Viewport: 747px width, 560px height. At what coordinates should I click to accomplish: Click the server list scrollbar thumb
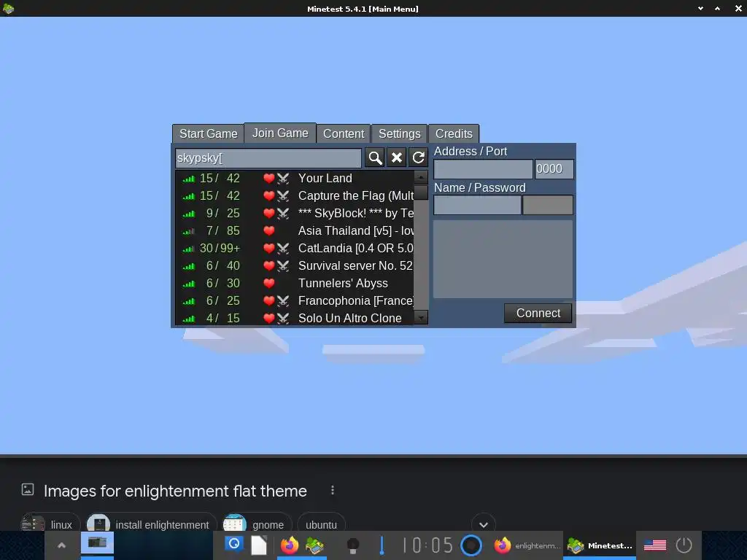[x=421, y=192]
